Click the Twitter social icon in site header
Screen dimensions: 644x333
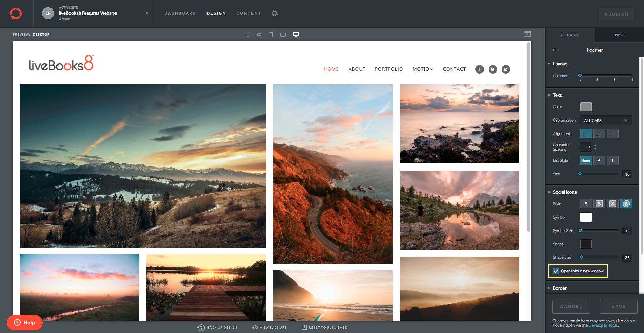coord(493,69)
